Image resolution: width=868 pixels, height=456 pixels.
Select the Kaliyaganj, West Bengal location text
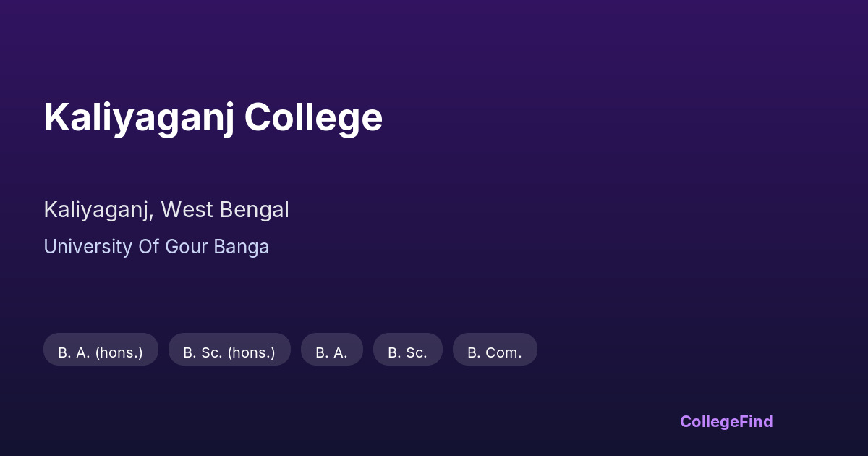[x=166, y=210]
